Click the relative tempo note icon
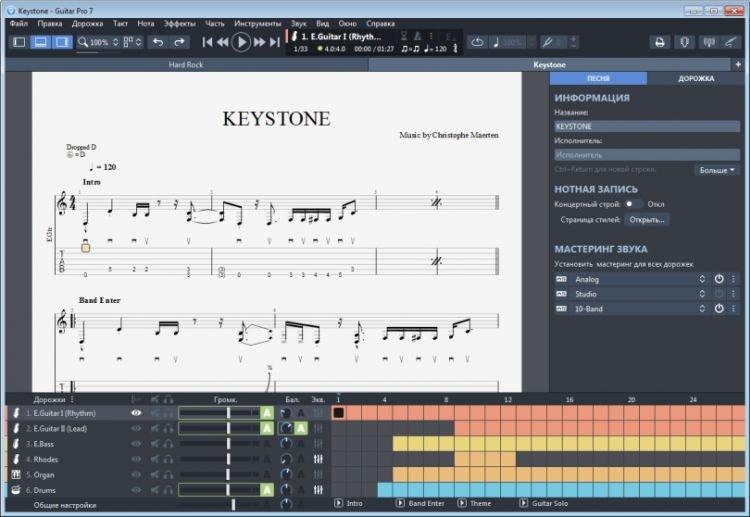 [496, 42]
